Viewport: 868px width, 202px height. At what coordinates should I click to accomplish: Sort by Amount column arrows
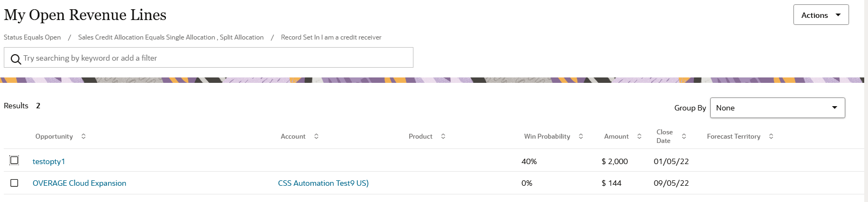point(639,136)
